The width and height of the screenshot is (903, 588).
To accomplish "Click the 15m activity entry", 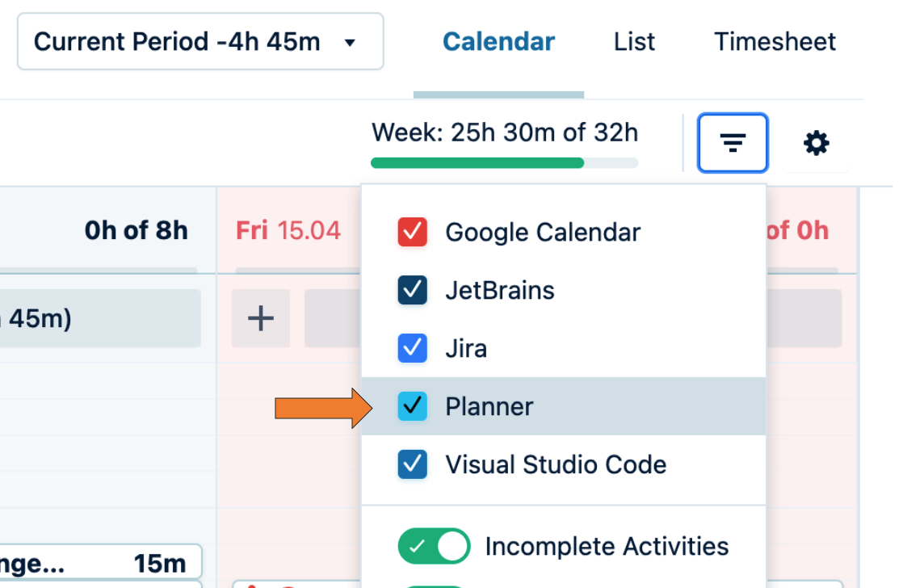I will click(x=101, y=562).
